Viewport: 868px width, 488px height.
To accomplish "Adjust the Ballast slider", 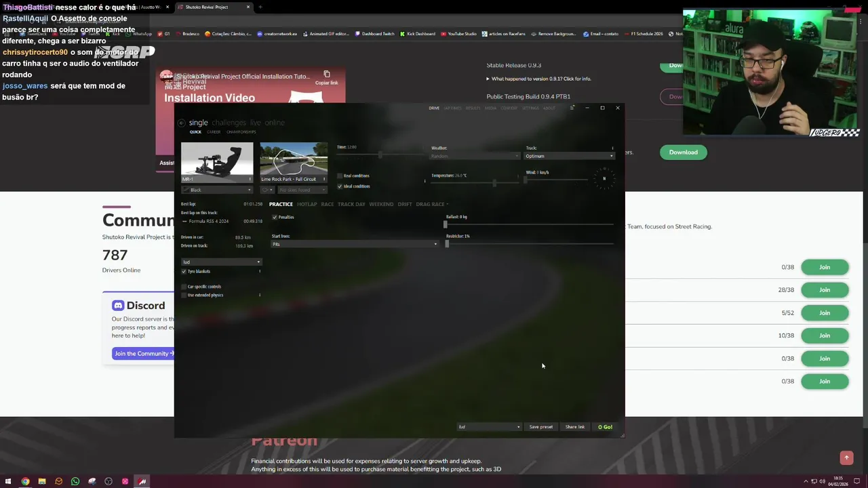I will [x=529, y=224].
